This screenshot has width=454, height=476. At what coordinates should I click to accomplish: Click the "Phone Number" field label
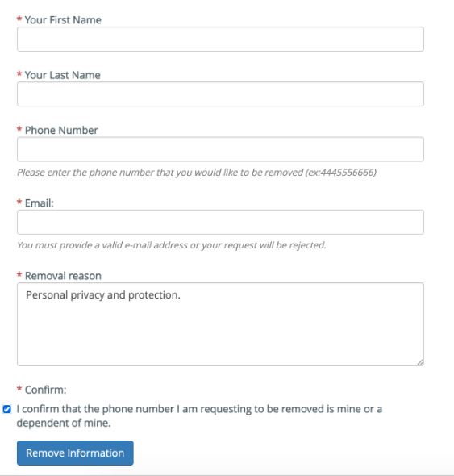coord(61,130)
